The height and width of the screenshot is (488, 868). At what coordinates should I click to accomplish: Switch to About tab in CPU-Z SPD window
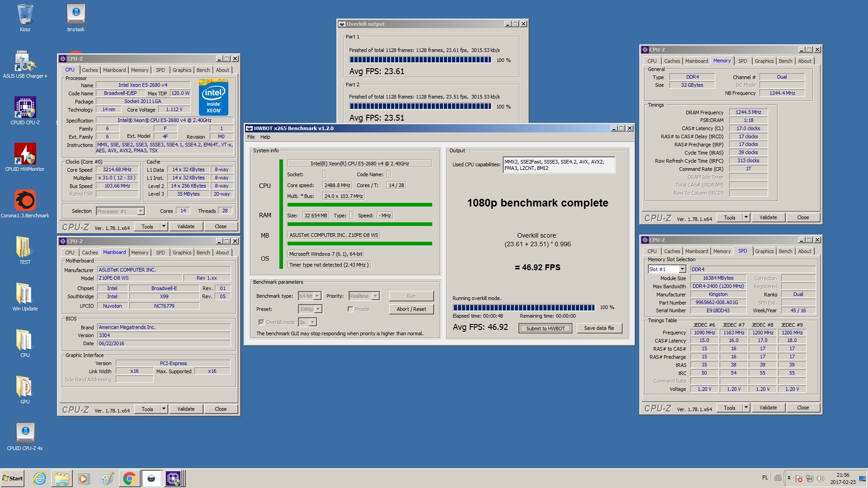point(805,251)
